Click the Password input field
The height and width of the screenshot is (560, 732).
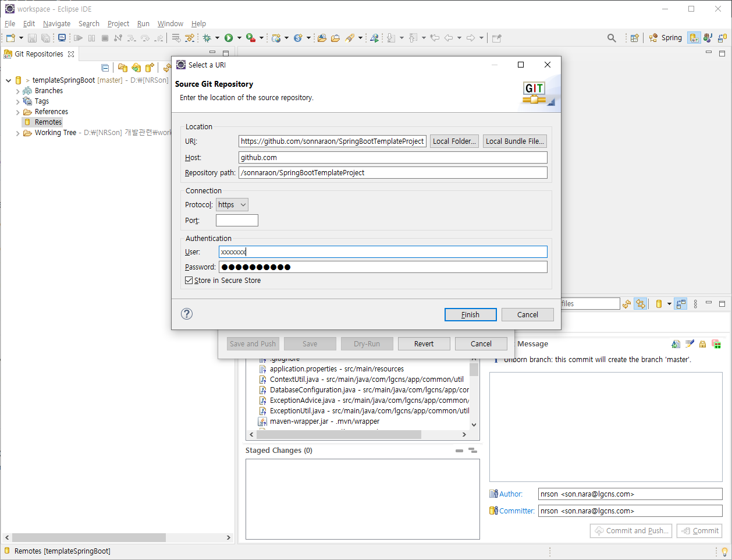pyautogui.click(x=383, y=267)
